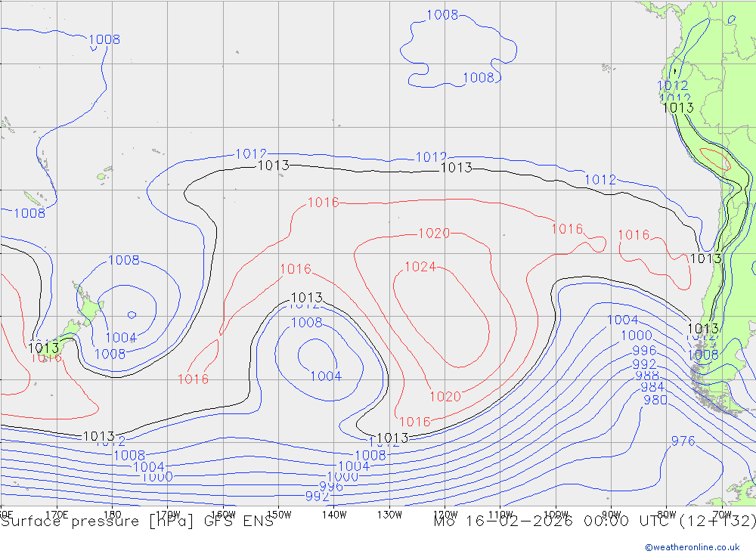Screen dimensions: 756x554
Task: Click the 180 longitude axis label
Action: tap(112, 515)
